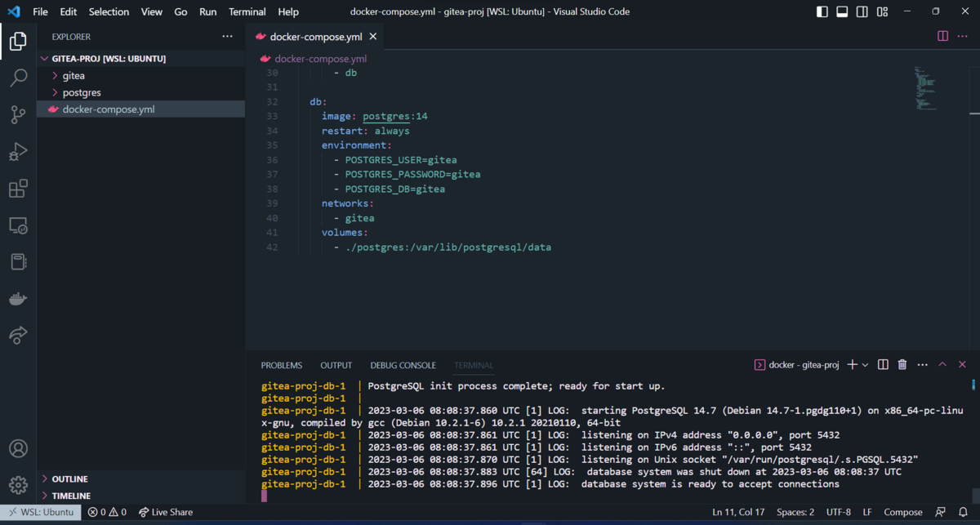Open feedback icon in status bar
Screen dimensions: 980x525
tap(941, 513)
